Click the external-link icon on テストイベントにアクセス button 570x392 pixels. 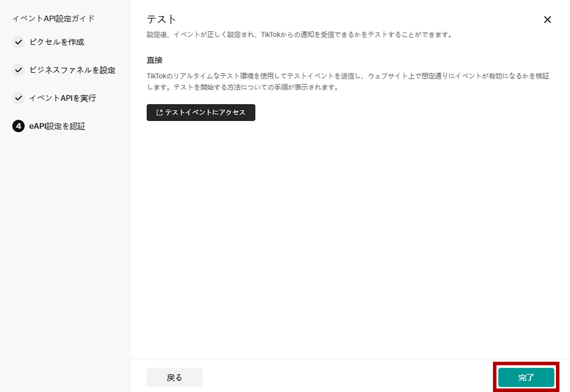coord(159,112)
